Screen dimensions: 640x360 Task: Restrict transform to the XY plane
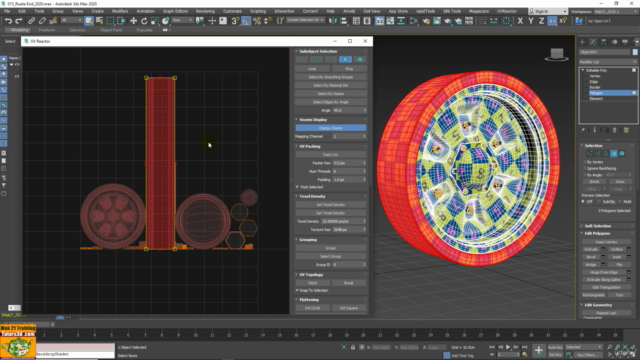point(552,21)
